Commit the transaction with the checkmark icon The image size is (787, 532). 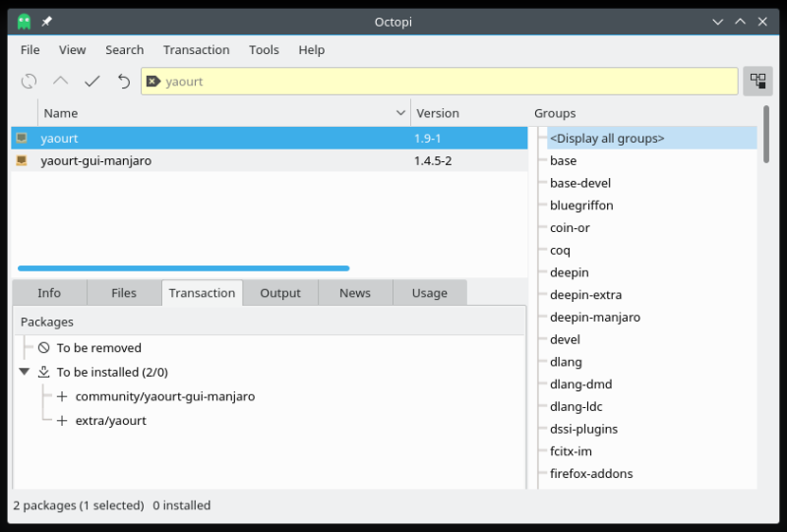point(92,82)
